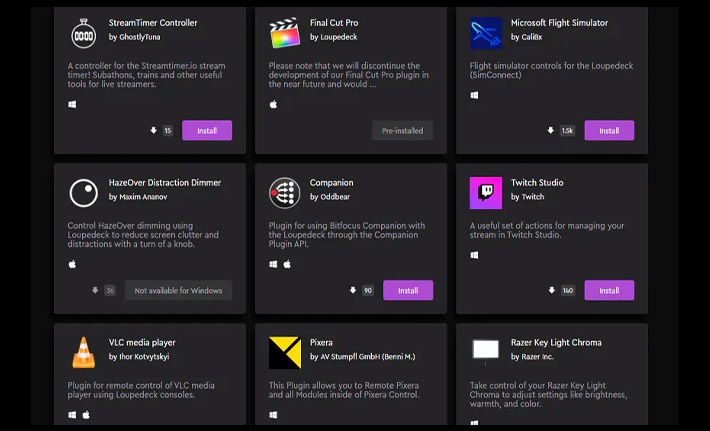Click the SimConnect flight simulator description
Image resolution: width=710 pixels, height=431 pixels.
point(552,70)
